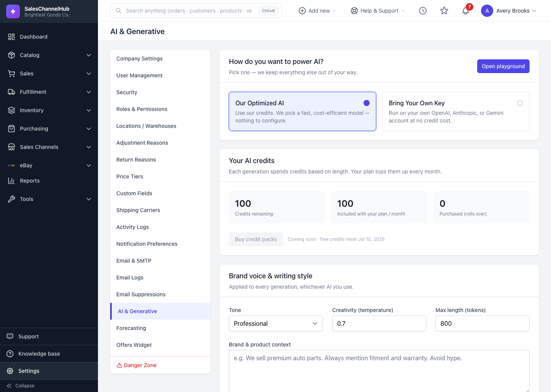Click the Buy credit packs button

[x=256, y=239]
